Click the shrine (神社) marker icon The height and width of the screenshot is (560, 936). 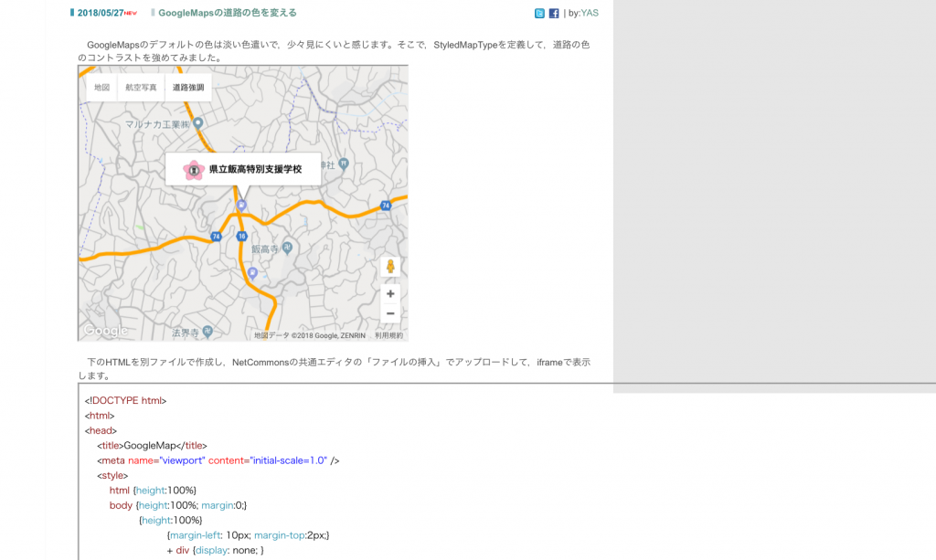(344, 164)
